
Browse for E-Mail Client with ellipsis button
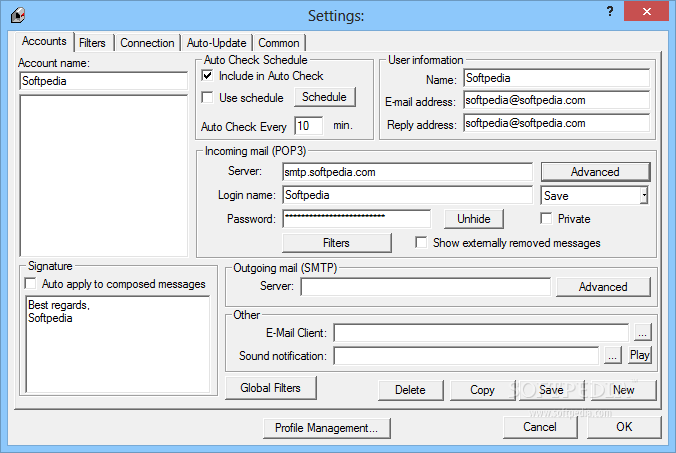pyautogui.click(x=642, y=332)
